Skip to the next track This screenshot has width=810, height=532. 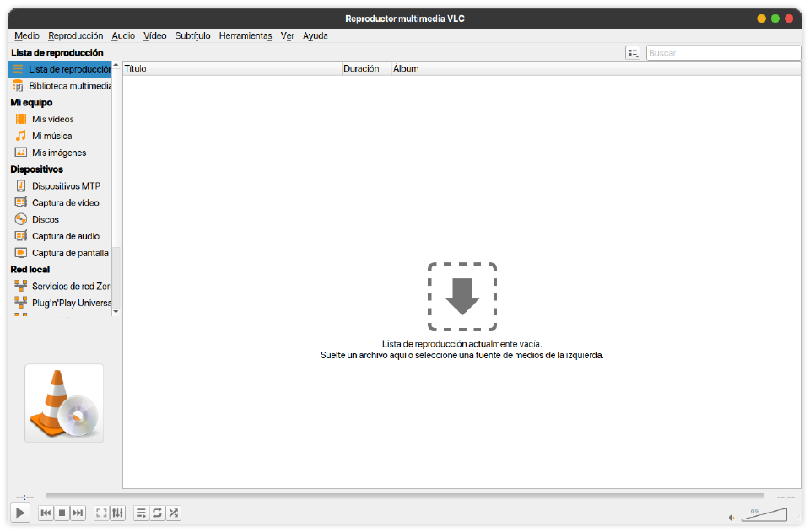coord(78,513)
